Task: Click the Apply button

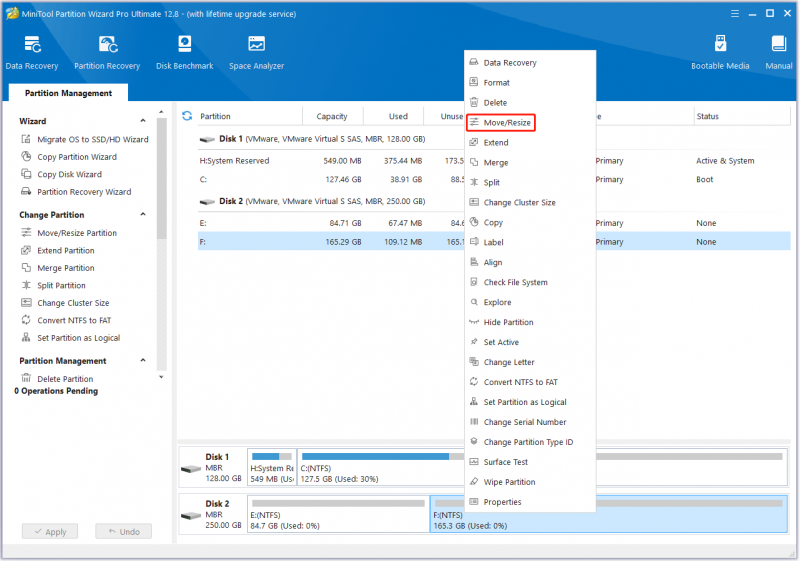Action: coord(50,531)
